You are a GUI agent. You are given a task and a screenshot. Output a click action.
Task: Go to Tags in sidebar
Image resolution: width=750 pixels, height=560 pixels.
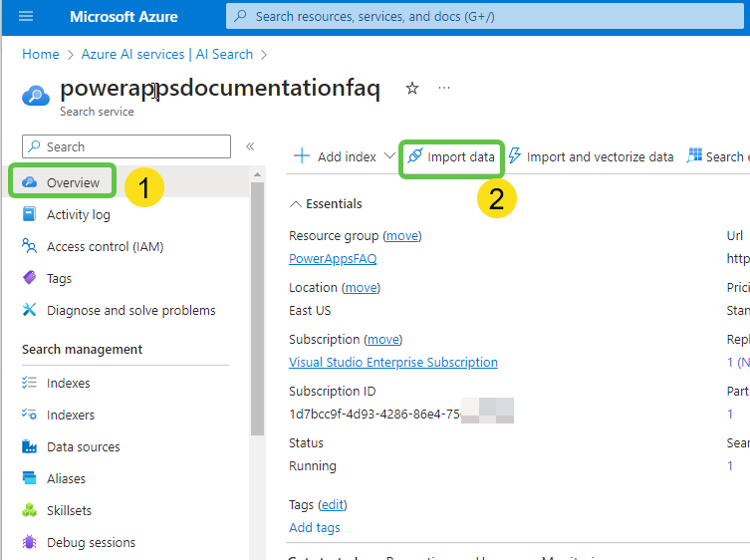(x=59, y=278)
